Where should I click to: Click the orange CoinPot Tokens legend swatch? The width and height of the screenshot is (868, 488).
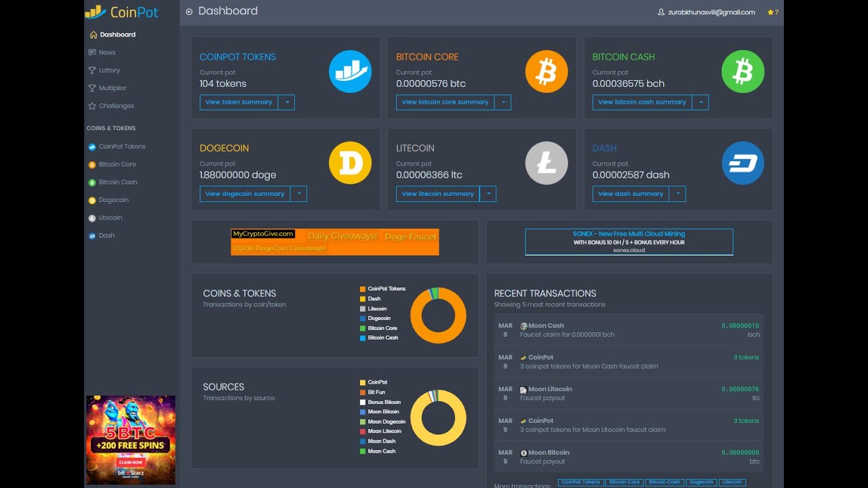pos(363,289)
